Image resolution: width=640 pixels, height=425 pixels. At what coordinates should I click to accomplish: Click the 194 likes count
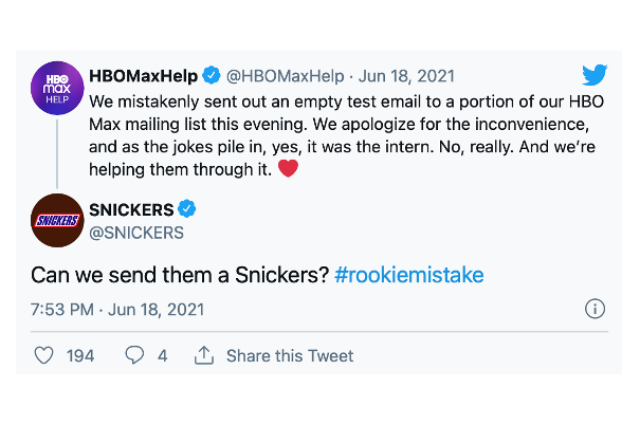pyautogui.click(x=80, y=356)
